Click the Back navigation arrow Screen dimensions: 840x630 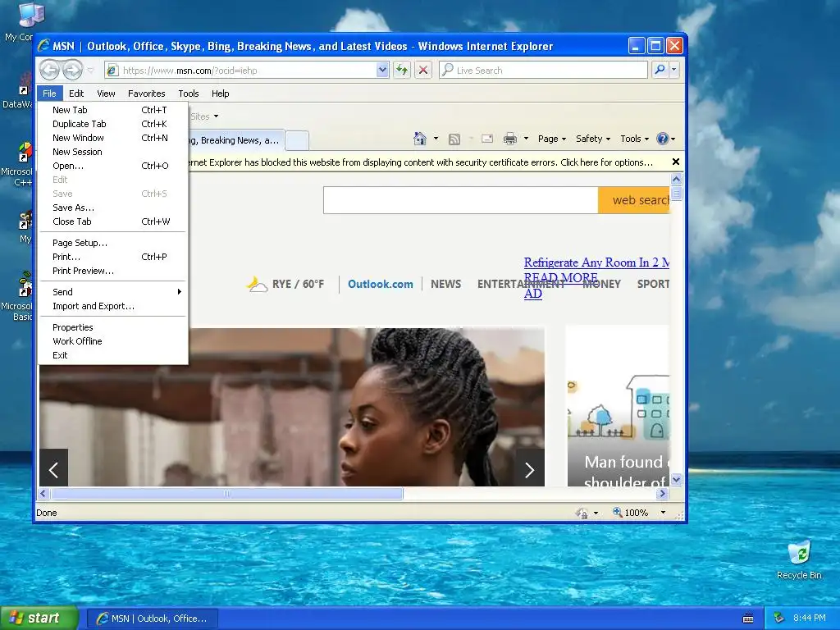click(x=49, y=71)
